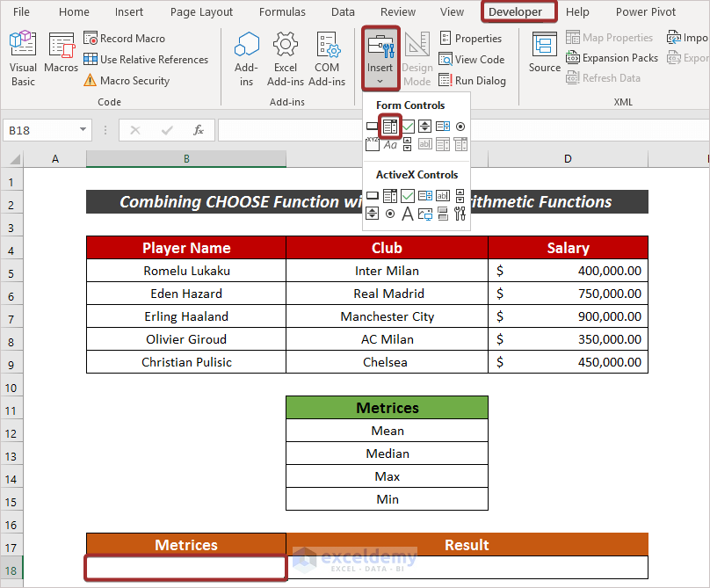
Task: Insert a Form Controls Label
Action: [x=390, y=144]
